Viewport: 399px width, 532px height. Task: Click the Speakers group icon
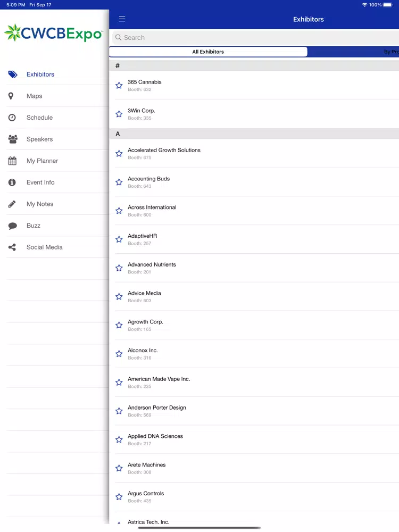(x=13, y=139)
